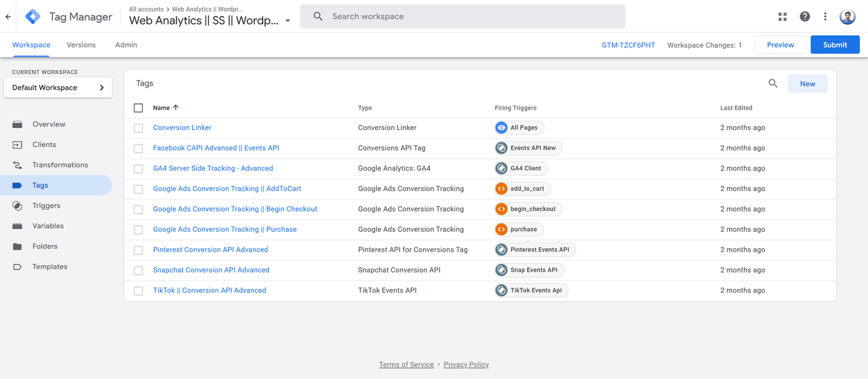868x379 pixels.
Task: Click the Preview button
Action: pyautogui.click(x=781, y=45)
